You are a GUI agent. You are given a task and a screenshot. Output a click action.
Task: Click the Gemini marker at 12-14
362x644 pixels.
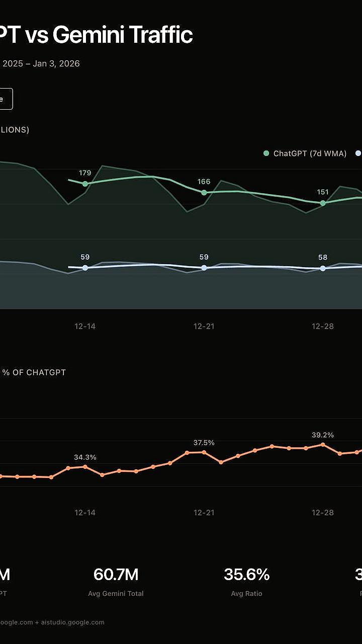click(x=85, y=268)
